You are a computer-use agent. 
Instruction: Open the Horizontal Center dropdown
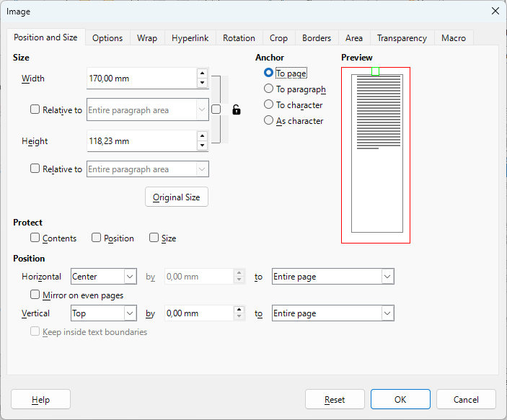click(x=104, y=277)
